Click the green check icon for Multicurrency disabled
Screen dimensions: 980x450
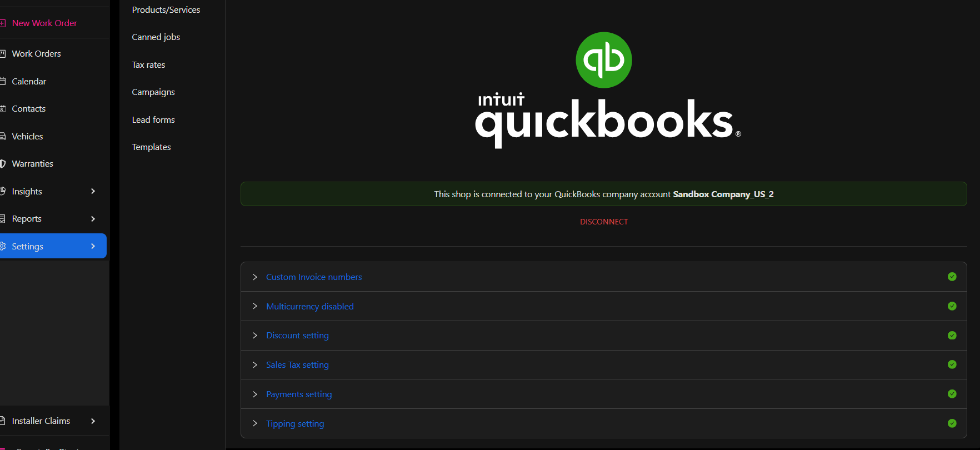952,306
